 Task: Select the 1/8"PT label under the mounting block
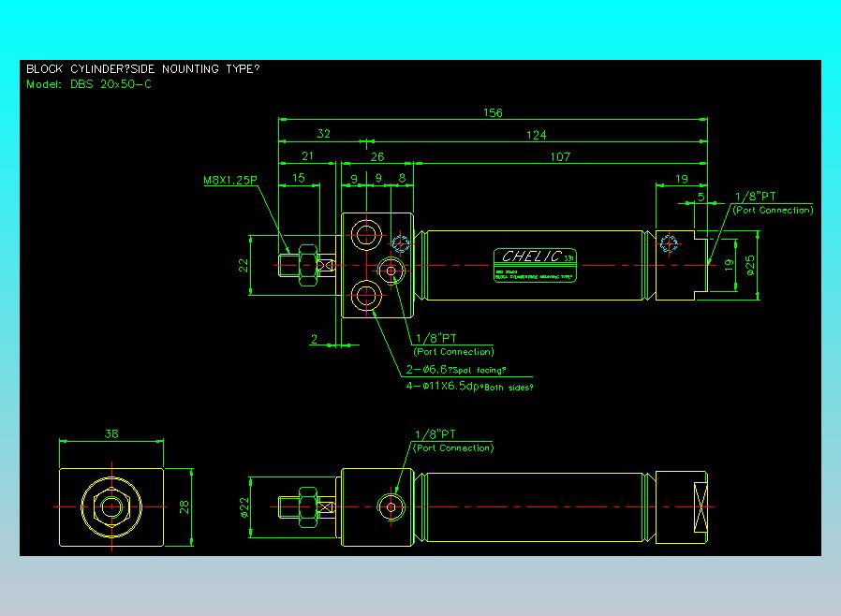[x=436, y=338]
